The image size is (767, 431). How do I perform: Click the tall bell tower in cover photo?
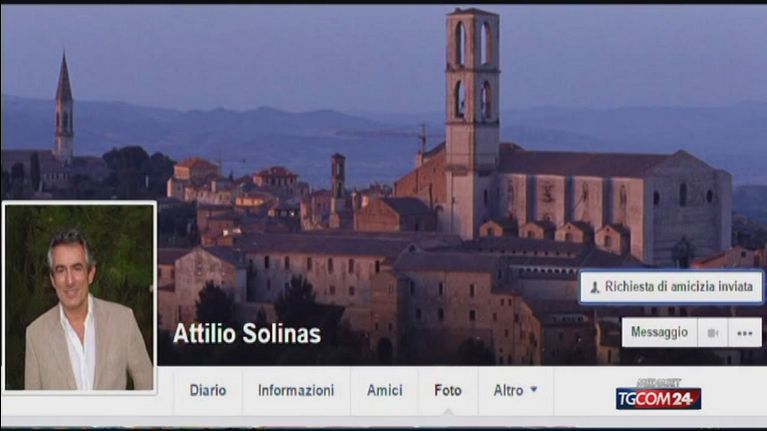coord(472,122)
